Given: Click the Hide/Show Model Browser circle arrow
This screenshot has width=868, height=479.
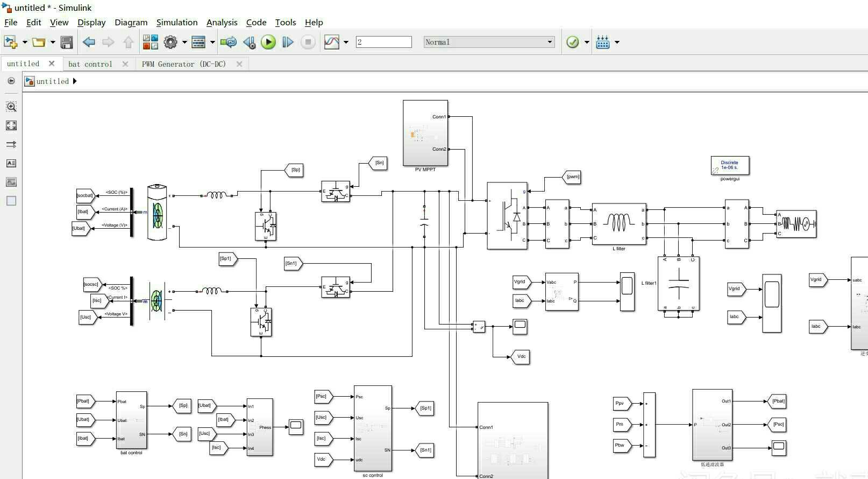Looking at the screenshot, I should coord(11,81).
